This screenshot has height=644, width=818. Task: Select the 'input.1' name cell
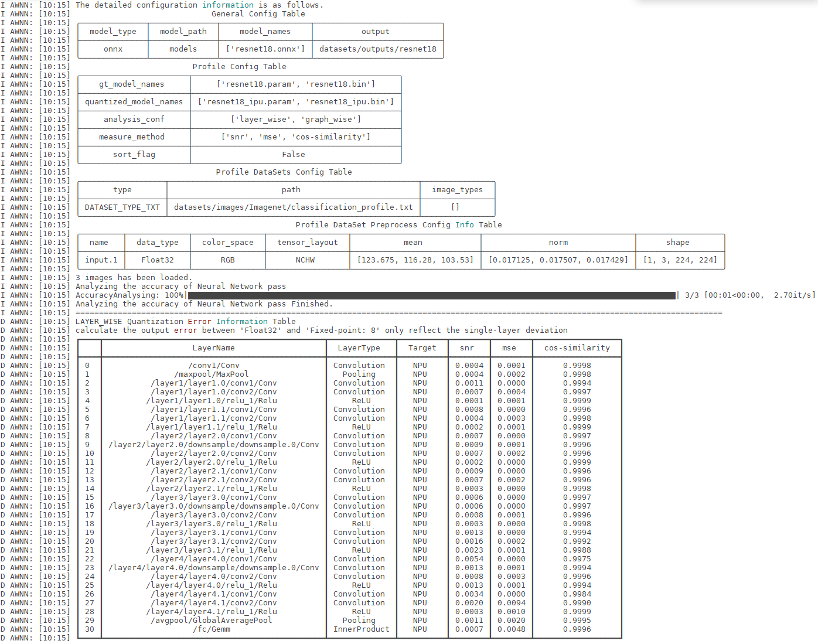[x=101, y=260]
